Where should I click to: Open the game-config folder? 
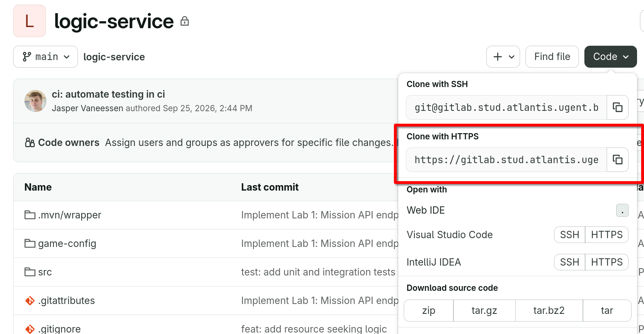(x=67, y=244)
